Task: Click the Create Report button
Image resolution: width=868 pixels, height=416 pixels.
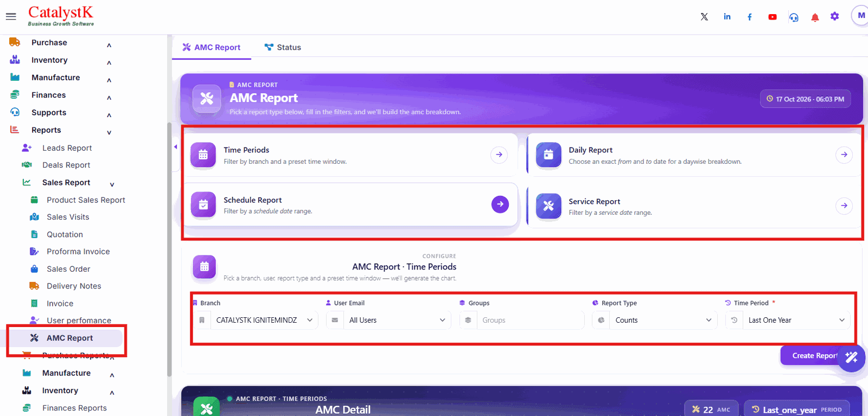Action: pyautogui.click(x=814, y=356)
